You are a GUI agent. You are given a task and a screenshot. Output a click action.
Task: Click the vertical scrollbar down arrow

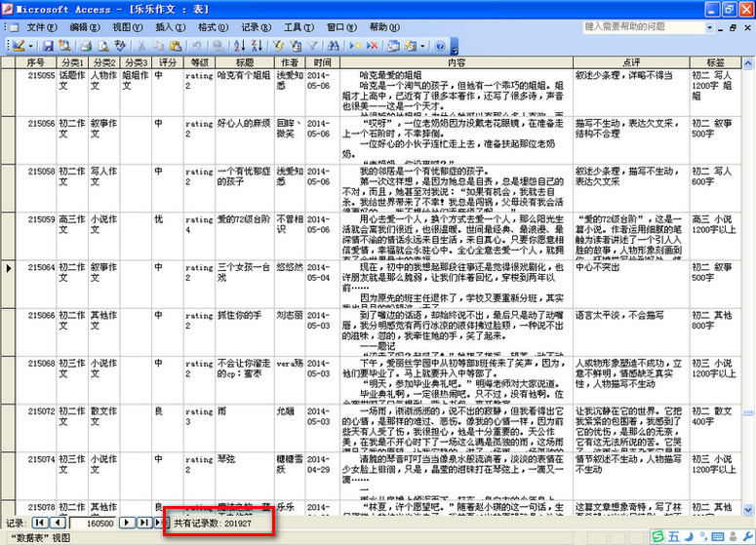pyautogui.click(x=748, y=509)
